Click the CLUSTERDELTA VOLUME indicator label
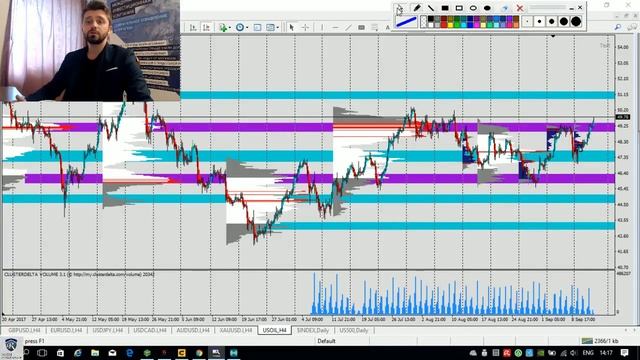The height and width of the screenshot is (360, 640). click(79, 274)
